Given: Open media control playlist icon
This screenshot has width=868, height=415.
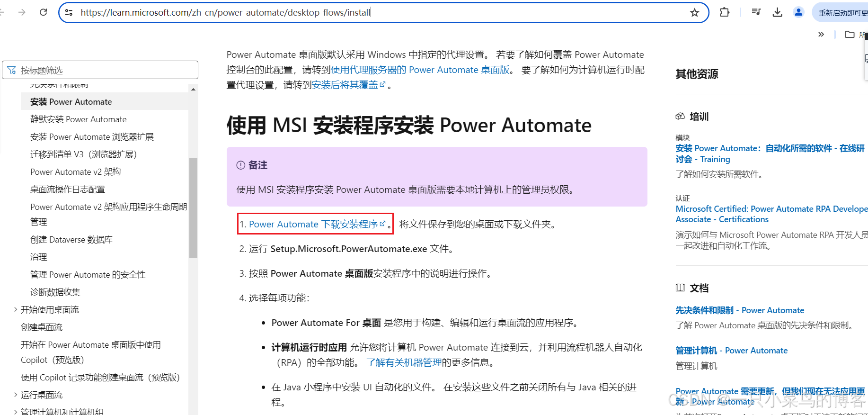Looking at the screenshot, I should tap(756, 12).
